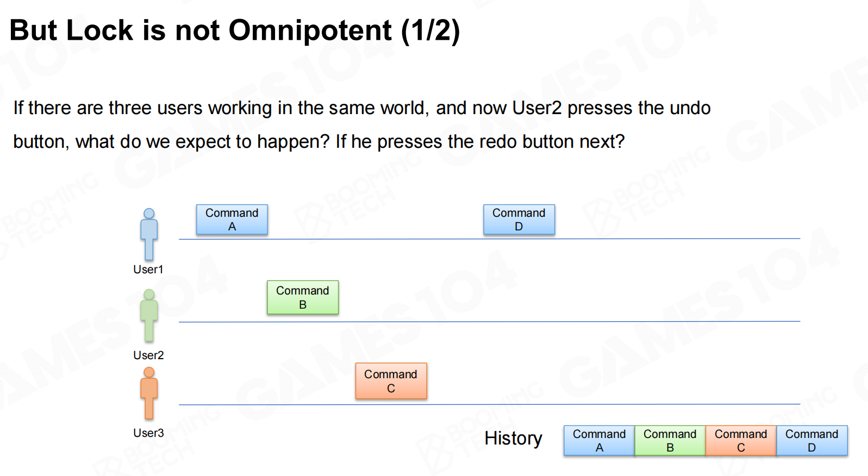Select green Command B on User2's timeline
Screen dimensions: 868x476
(x=302, y=297)
